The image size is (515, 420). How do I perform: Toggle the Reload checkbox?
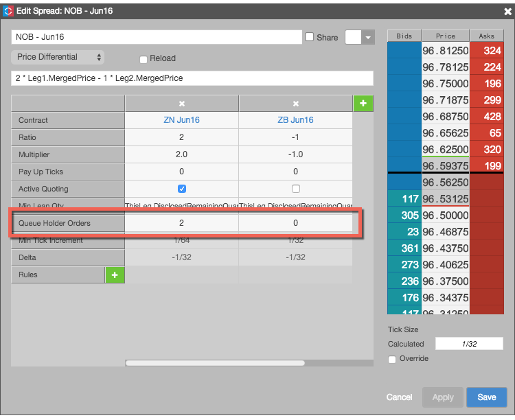click(x=144, y=60)
